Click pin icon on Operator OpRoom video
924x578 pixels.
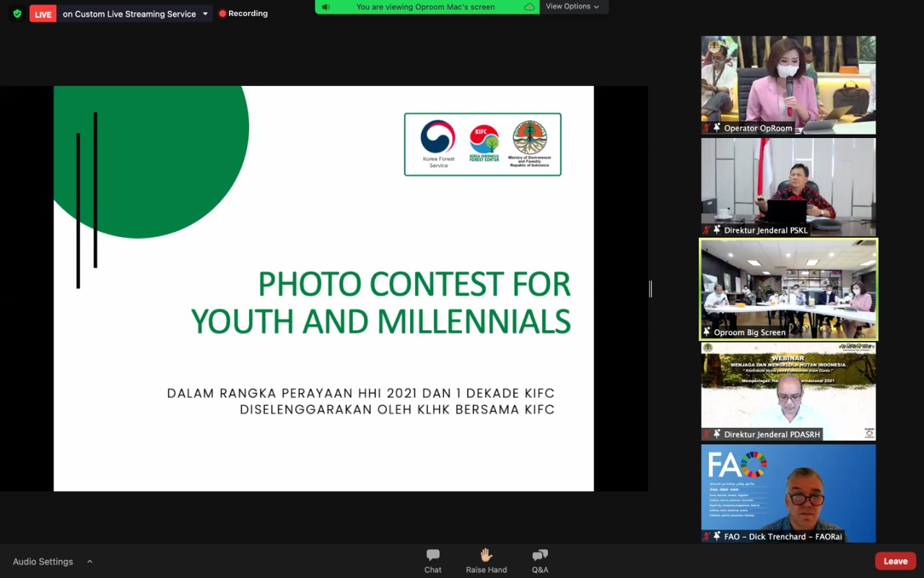click(717, 128)
